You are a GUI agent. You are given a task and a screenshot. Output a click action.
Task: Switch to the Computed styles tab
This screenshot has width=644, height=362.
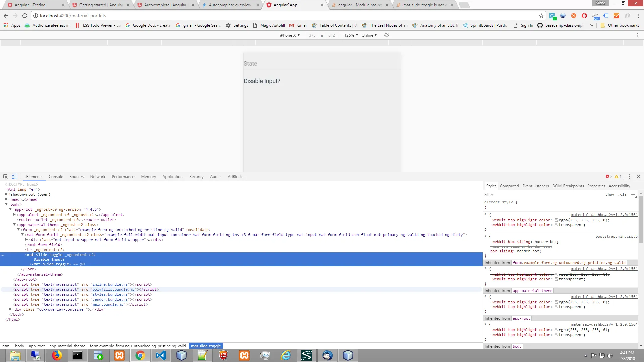(x=509, y=186)
